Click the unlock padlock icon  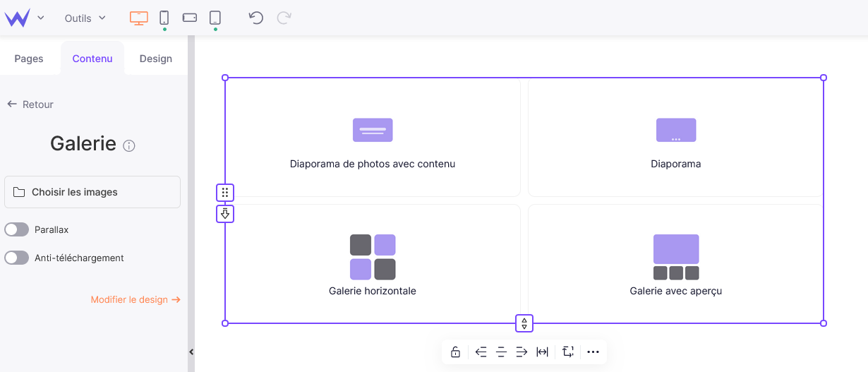455,352
